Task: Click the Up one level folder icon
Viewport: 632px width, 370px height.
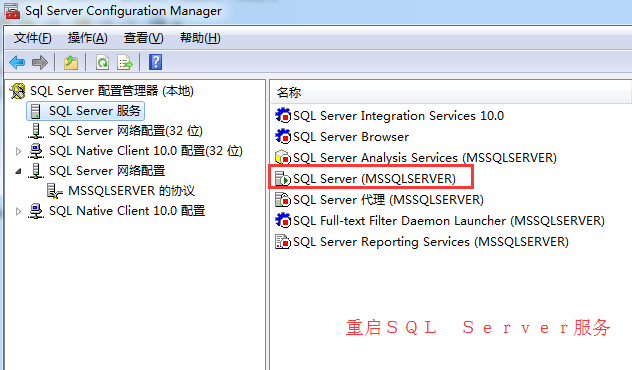Action: pos(71,62)
